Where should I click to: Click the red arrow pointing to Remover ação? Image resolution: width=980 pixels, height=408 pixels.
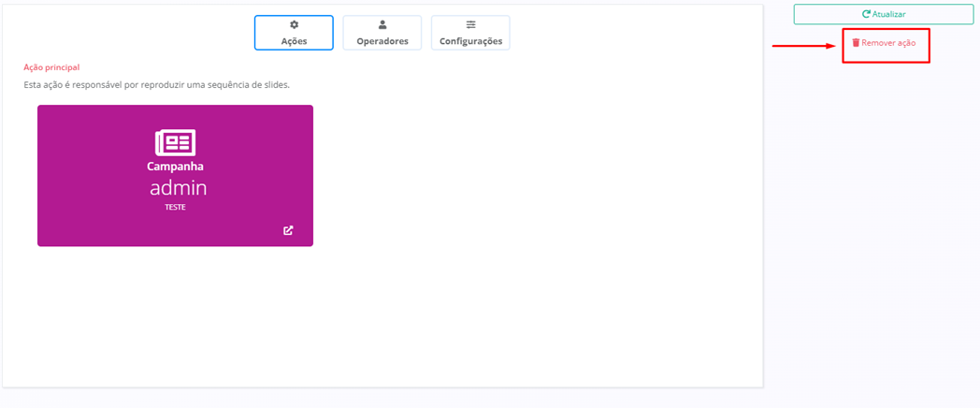[x=803, y=45]
